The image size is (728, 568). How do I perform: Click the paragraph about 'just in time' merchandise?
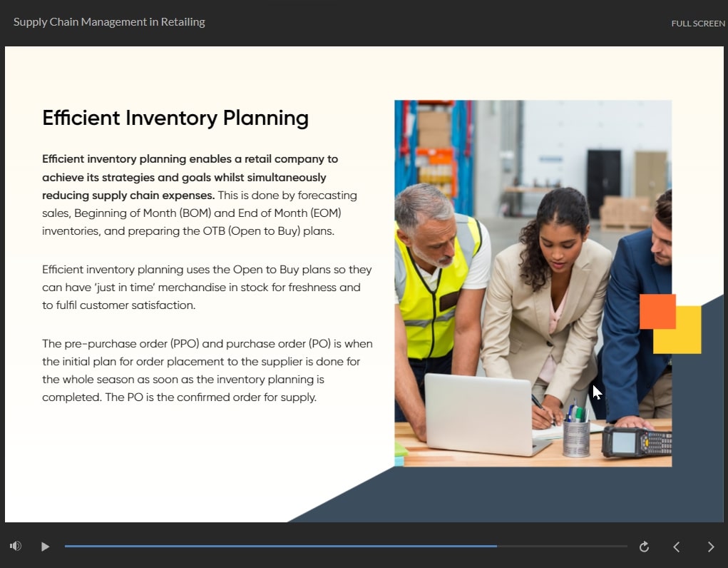click(207, 288)
